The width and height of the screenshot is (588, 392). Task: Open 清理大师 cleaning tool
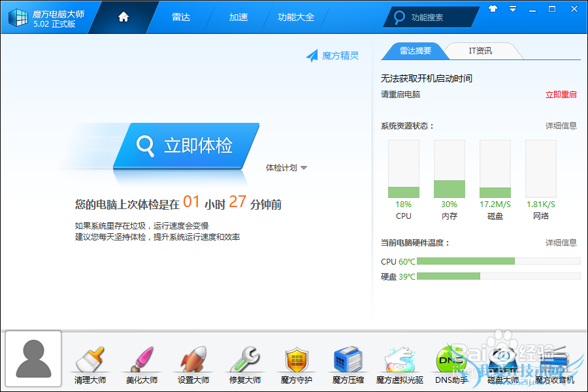tap(90, 365)
